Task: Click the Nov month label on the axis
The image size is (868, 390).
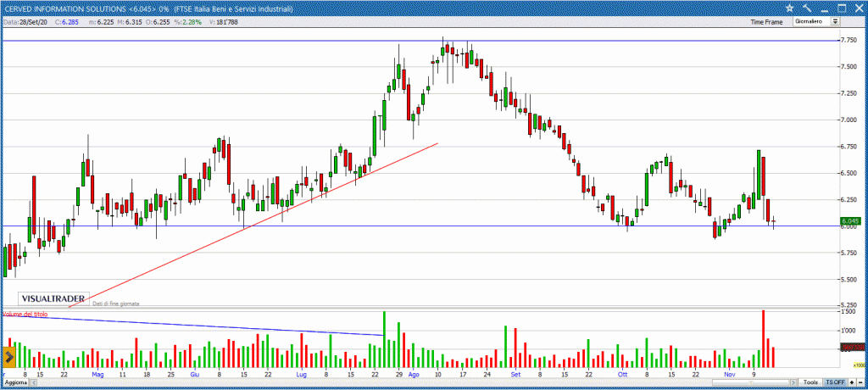Action: pyautogui.click(x=730, y=374)
